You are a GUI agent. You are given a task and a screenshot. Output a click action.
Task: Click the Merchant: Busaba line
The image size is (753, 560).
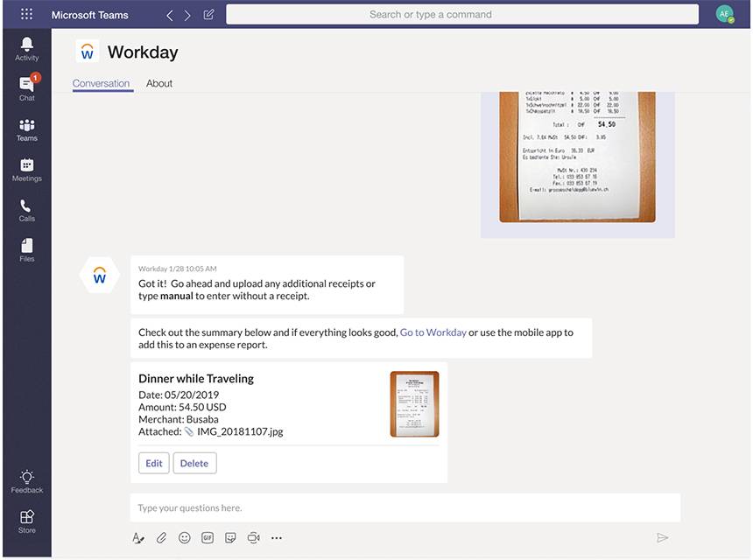tap(179, 419)
